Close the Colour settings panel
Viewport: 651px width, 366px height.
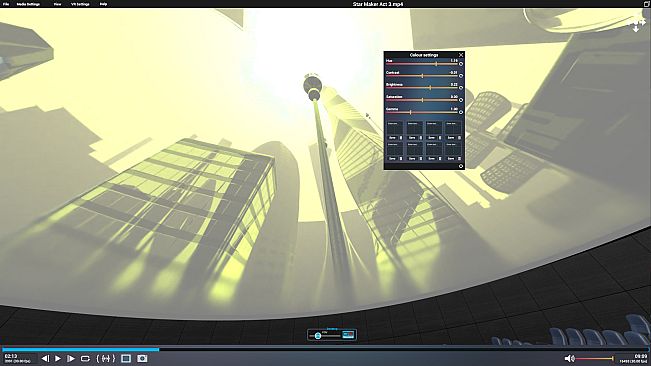(461, 55)
